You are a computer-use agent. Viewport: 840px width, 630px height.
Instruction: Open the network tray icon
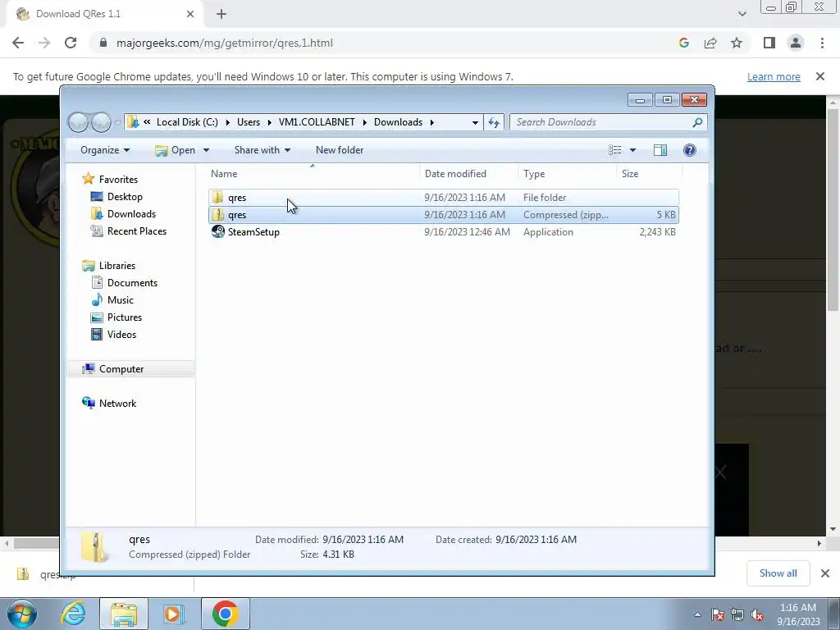point(737,615)
